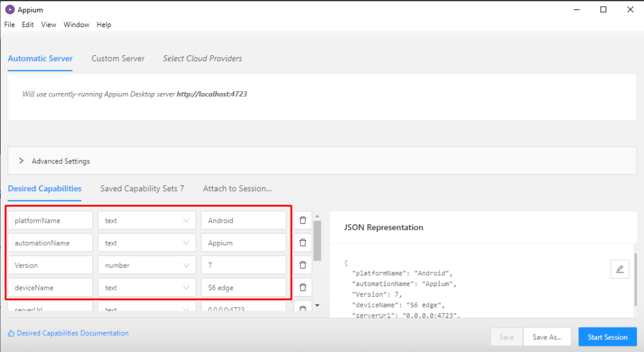Click the Appium value field

click(x=243, y=243)
